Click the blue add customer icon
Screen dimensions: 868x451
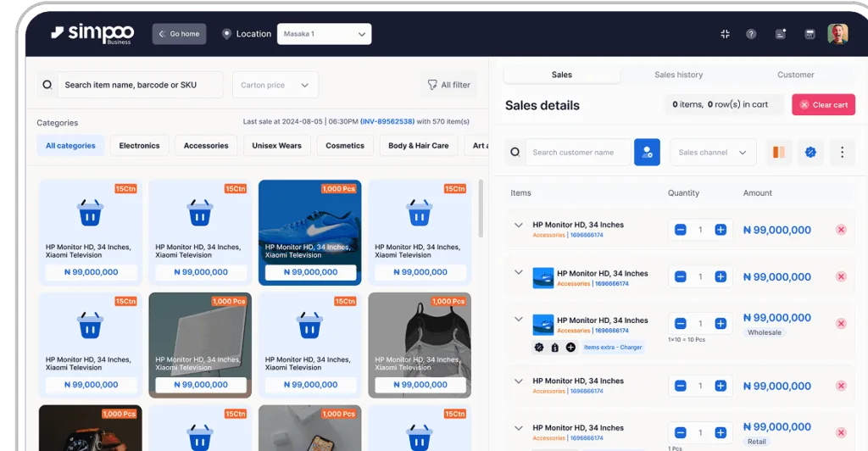tap(647, 153)
